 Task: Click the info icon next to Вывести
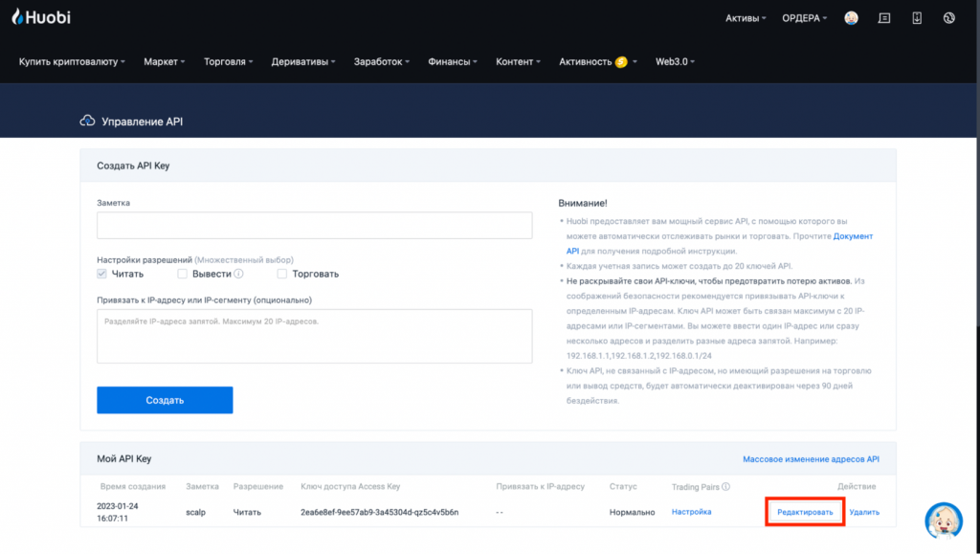pos(239,274)
